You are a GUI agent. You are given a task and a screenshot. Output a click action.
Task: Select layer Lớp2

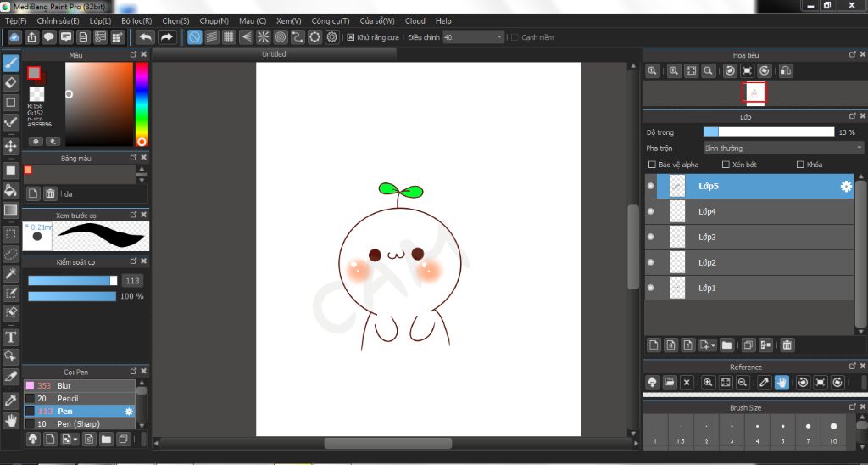749,262
